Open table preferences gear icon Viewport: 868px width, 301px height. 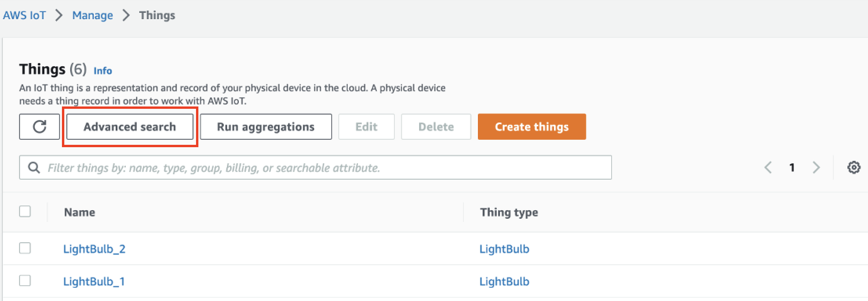853,168
